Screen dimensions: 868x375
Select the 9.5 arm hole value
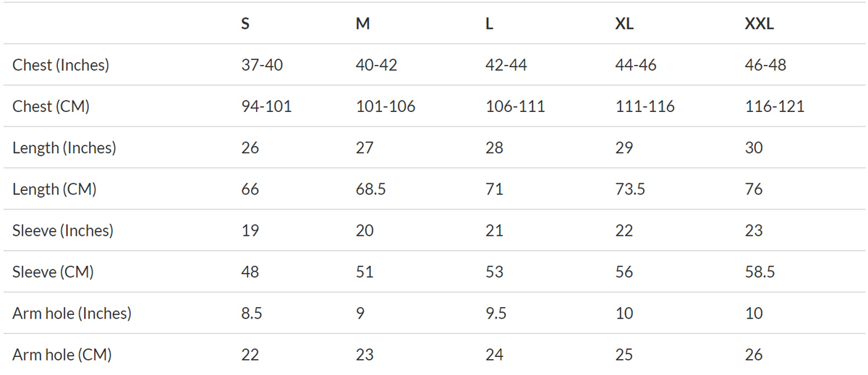[x=495, y=314]
